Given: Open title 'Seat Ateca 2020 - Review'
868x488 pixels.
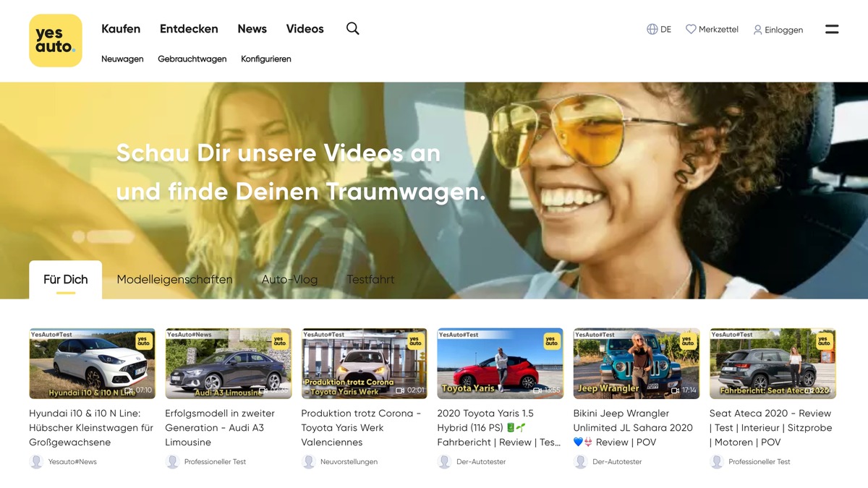Looking at the screenshot, I should [x=771, y=428].
